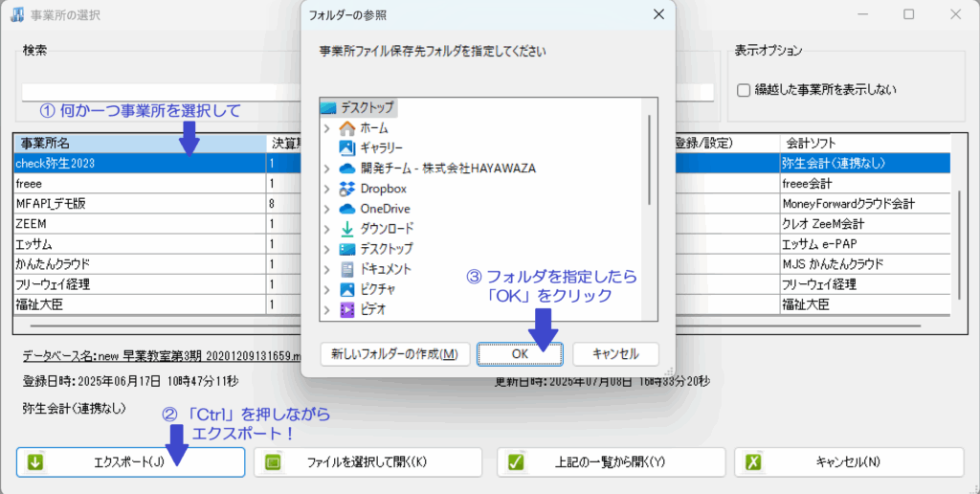Expand the ビデオ tree node

coord(327,309)
